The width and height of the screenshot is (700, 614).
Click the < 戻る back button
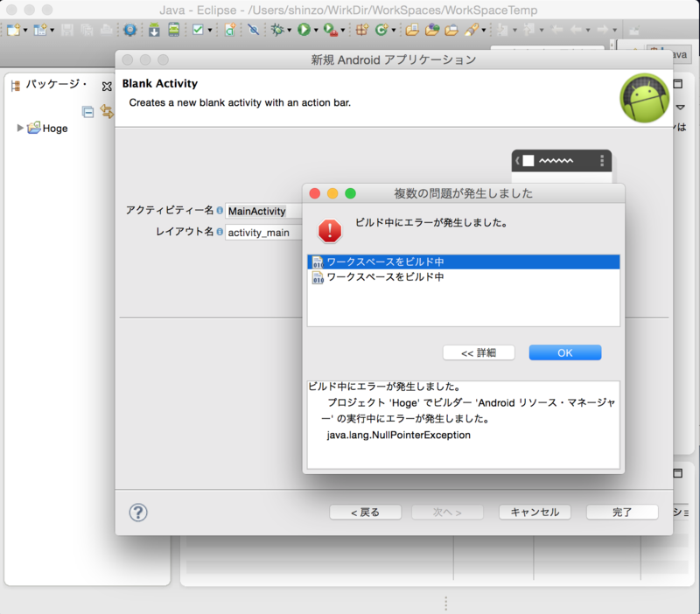(x=365, y=513)
